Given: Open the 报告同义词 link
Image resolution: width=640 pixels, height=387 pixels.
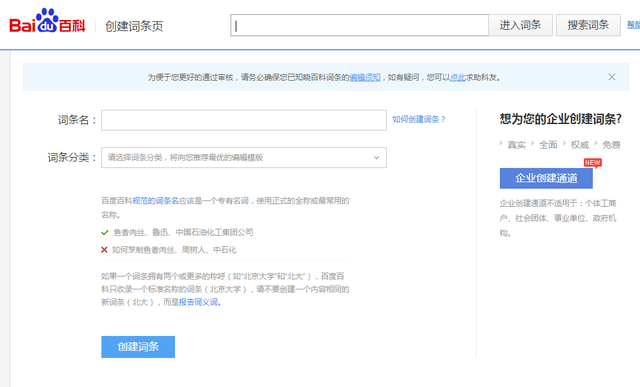Looking at the screenshot, I should [200, 302].
